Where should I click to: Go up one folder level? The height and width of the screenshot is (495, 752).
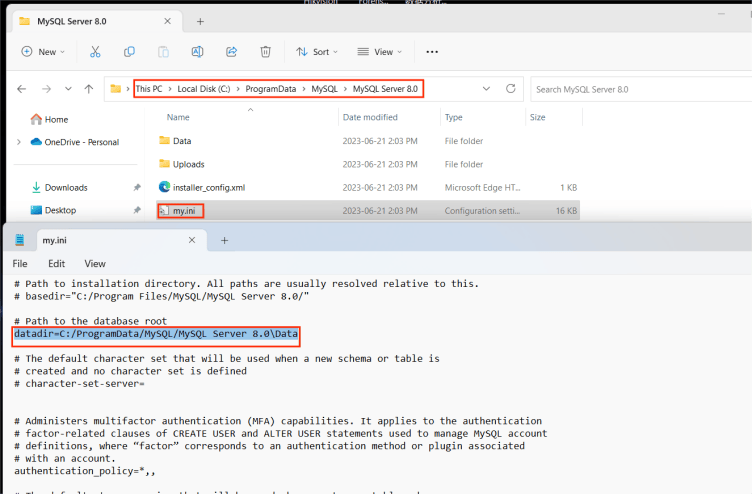[x=89, y=89]
